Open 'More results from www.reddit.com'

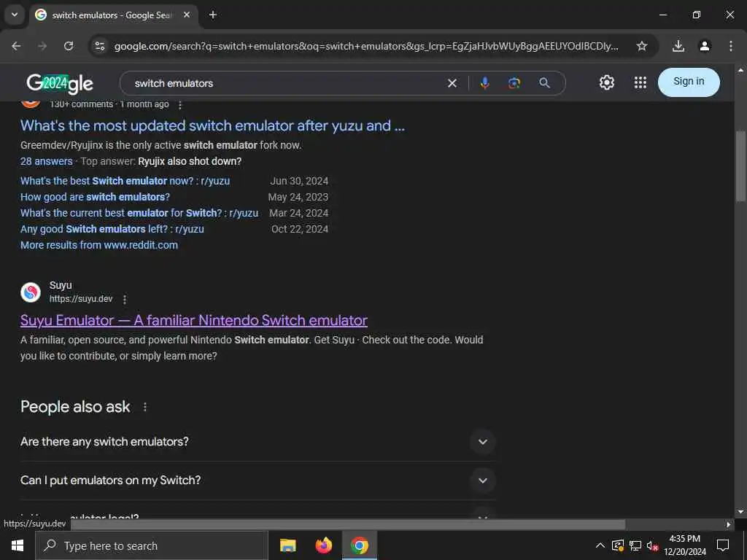(x=99, y=245)
